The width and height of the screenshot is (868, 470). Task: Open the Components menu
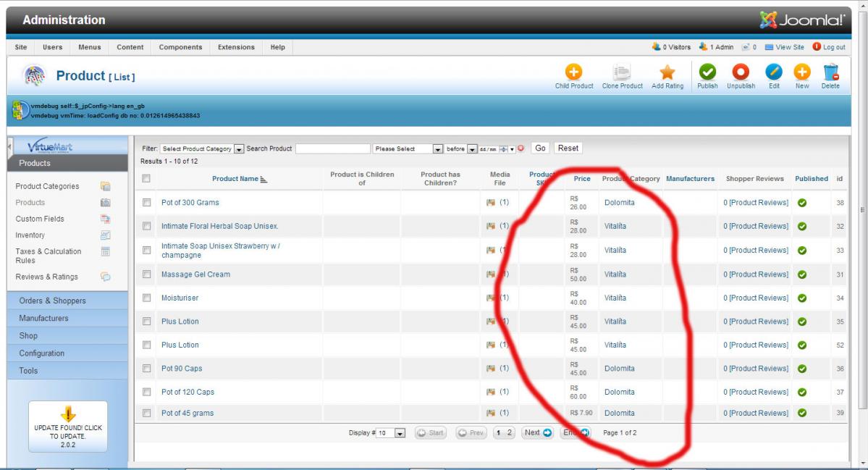180,47
